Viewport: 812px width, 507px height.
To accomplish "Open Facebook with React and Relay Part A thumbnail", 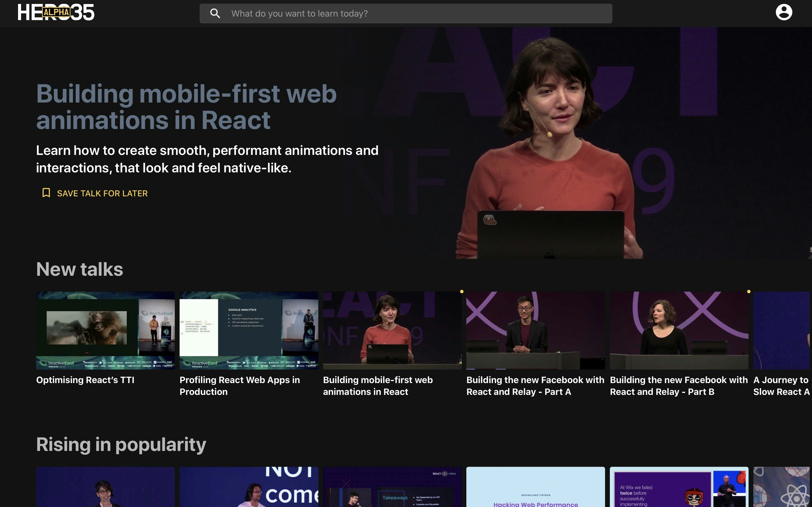I will tap(535, 330).
